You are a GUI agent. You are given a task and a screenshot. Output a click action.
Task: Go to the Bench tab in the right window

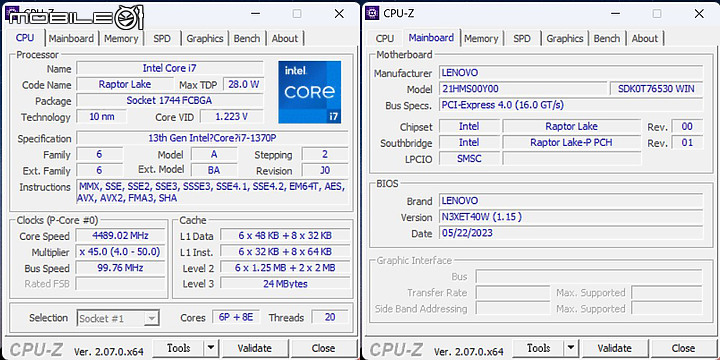point(607,39)
